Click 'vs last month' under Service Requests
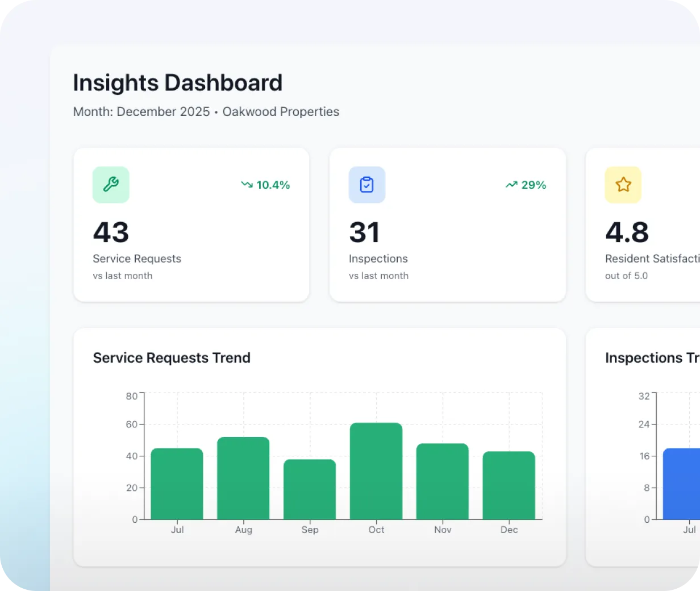 123,276
